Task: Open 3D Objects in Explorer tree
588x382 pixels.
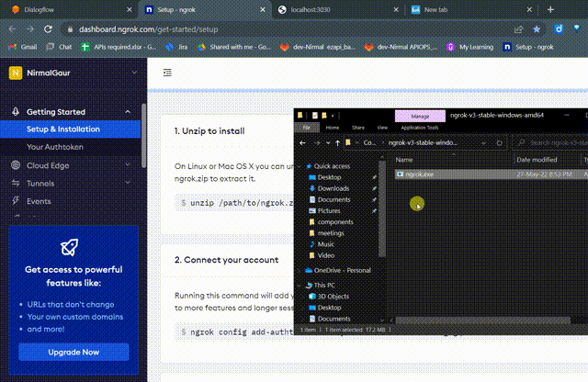Action: point(333,297)
